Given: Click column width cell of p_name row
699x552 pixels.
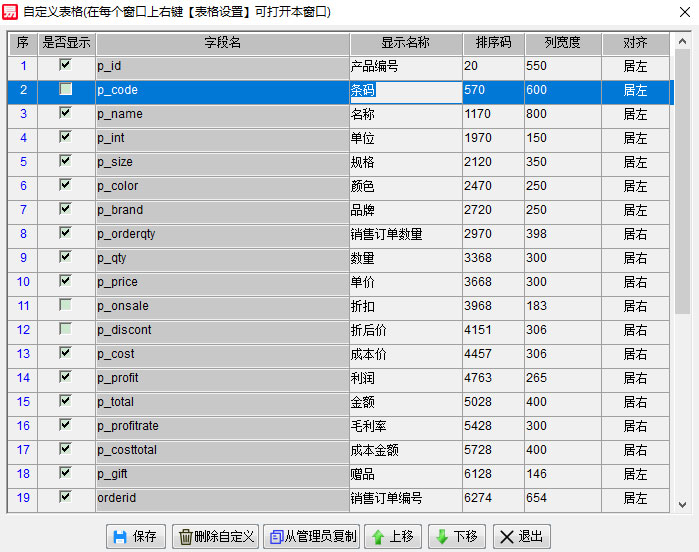Looking at the screenshot, I should point(563,114).
